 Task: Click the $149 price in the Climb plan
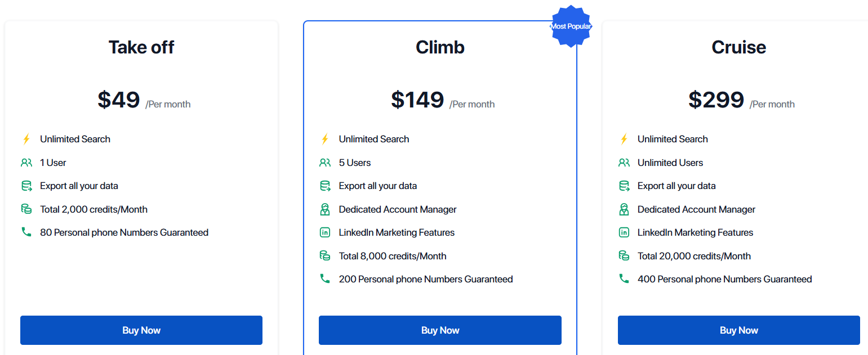417,100
